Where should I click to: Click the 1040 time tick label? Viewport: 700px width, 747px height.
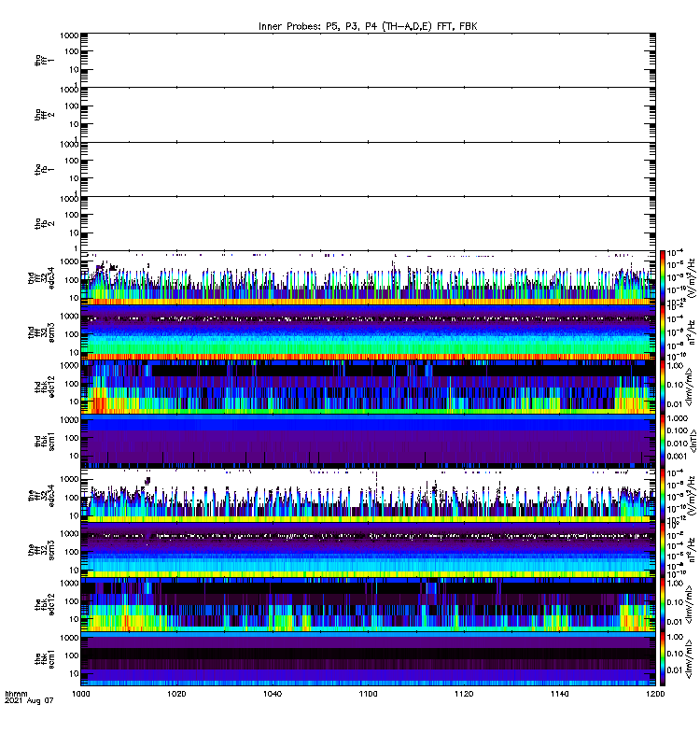coord(273,694)
